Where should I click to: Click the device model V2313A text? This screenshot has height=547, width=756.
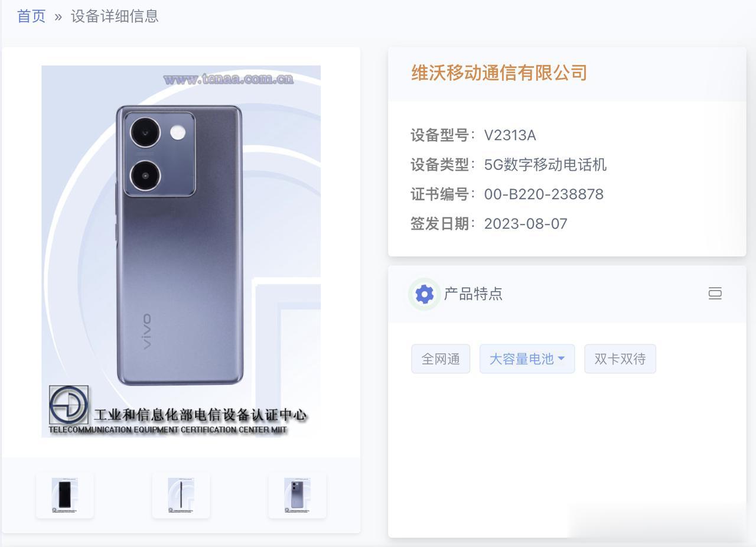(510, 135)
